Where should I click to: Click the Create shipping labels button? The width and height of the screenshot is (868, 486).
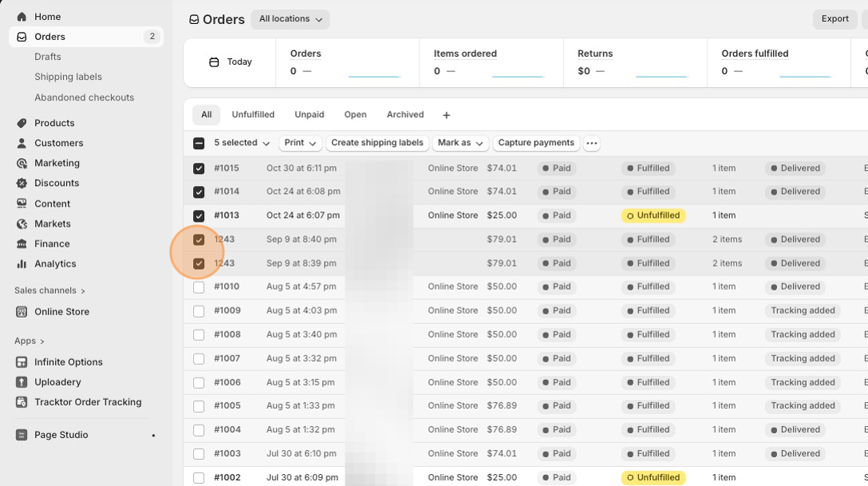coord(377,143)
